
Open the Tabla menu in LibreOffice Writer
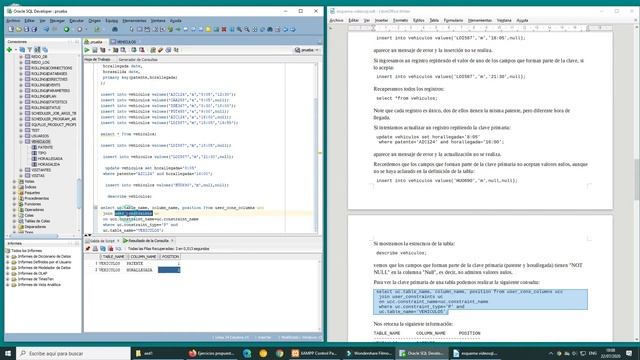(x=434, y=20)
